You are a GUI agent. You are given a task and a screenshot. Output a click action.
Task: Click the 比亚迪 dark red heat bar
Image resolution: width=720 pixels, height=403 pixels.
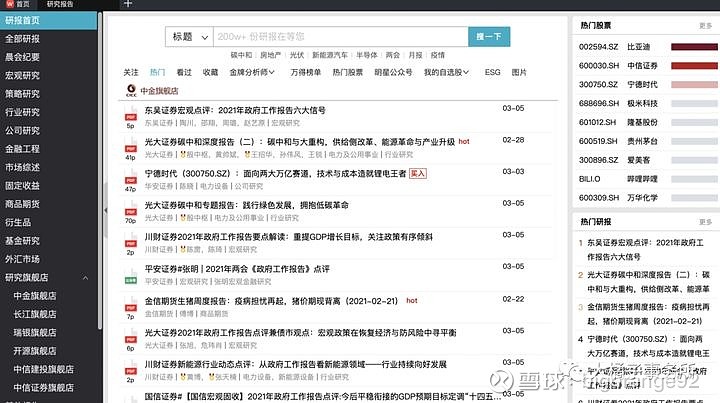pyautogui.click(x=694, y=47)
